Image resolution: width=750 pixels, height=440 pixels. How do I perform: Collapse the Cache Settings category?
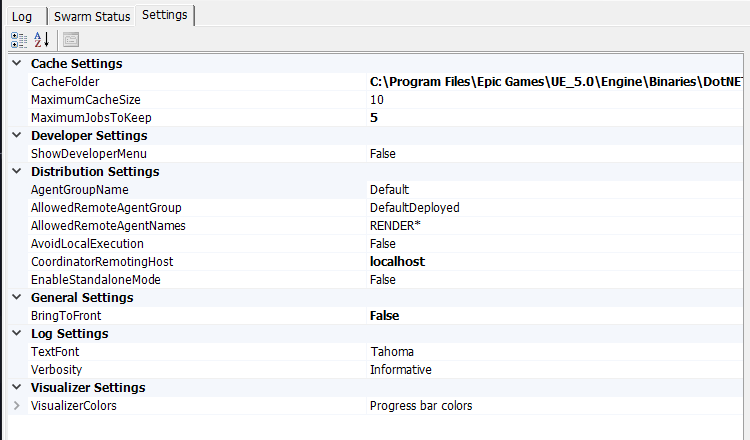15,64
